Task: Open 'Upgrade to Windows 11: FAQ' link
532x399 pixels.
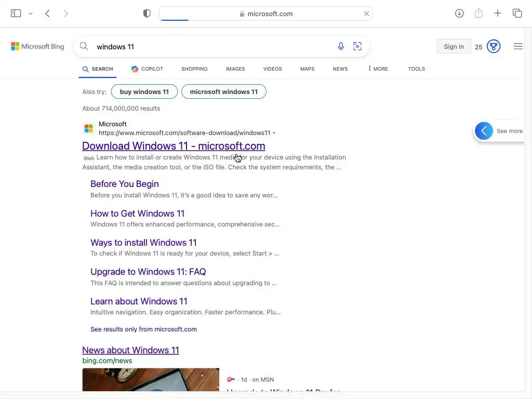Action: pyautogui.click(x=148, y=272)
